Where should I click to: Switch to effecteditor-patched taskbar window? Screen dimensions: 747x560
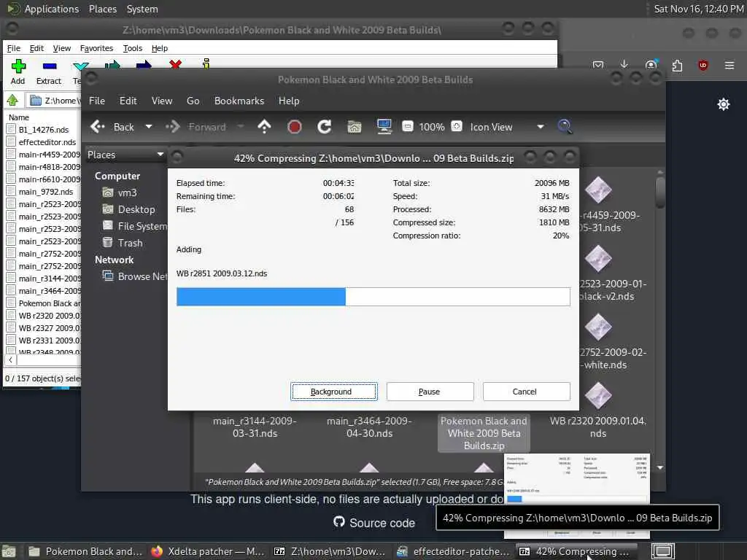(453, 551)
